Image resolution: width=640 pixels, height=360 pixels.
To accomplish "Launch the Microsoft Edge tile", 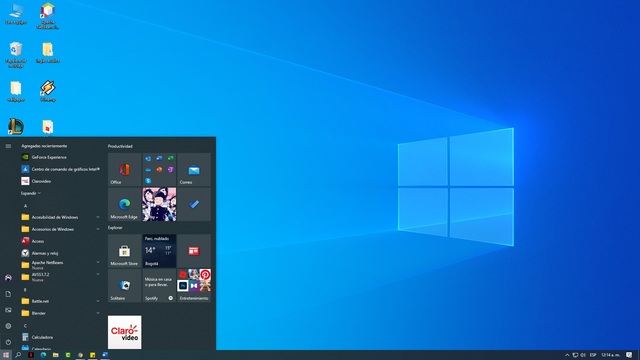I will click(x=124, y=204).
